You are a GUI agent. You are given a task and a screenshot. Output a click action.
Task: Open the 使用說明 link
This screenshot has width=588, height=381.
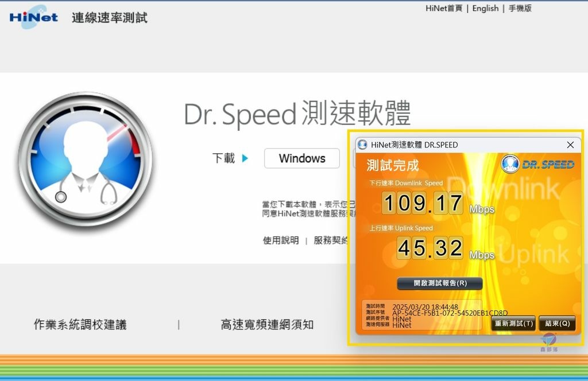coord(281,240)
